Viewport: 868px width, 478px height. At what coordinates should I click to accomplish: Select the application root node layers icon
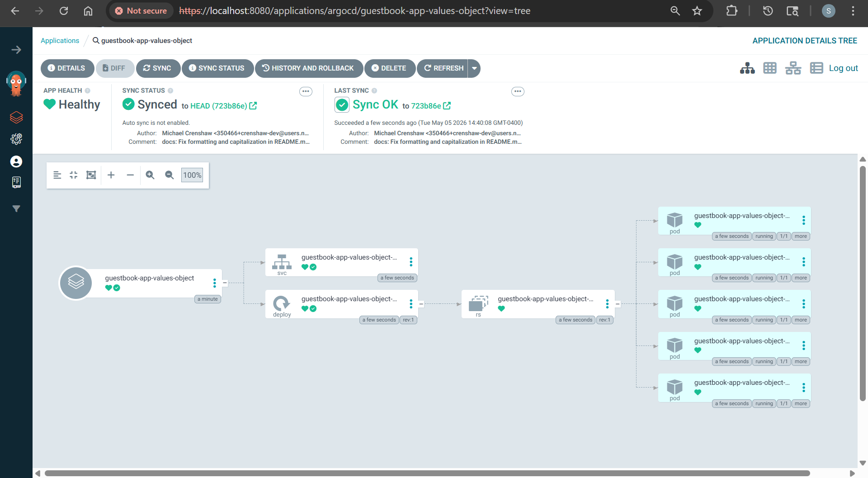click(x=76, y=283)
